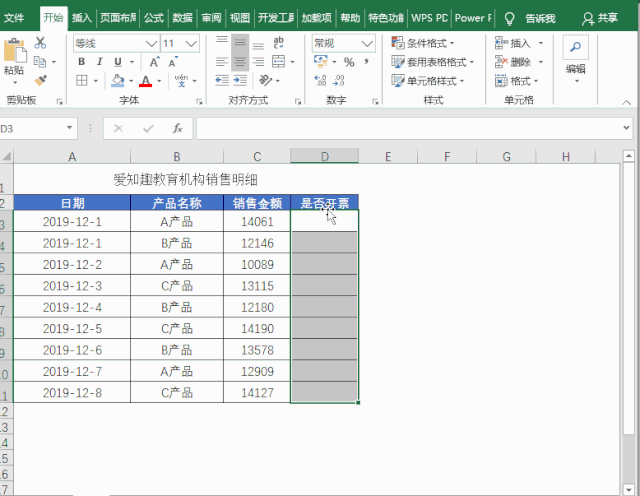Image resolution: width=640 pixels, height=496 pixels.
Task: Click the insert function fx icon
Action: [x=178, y=129]
